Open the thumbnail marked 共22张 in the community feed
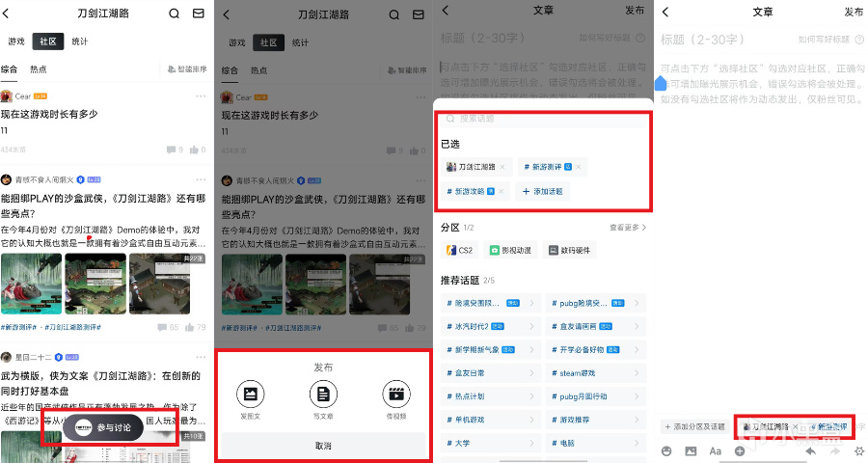The image size is (868, 463). pyautogui.click(x=159, y=285)
